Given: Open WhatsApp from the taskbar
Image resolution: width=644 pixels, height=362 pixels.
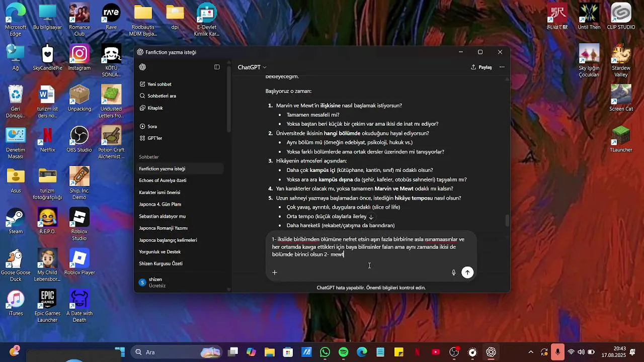Looking at the screenshot, I should click(x=325, y=352).
